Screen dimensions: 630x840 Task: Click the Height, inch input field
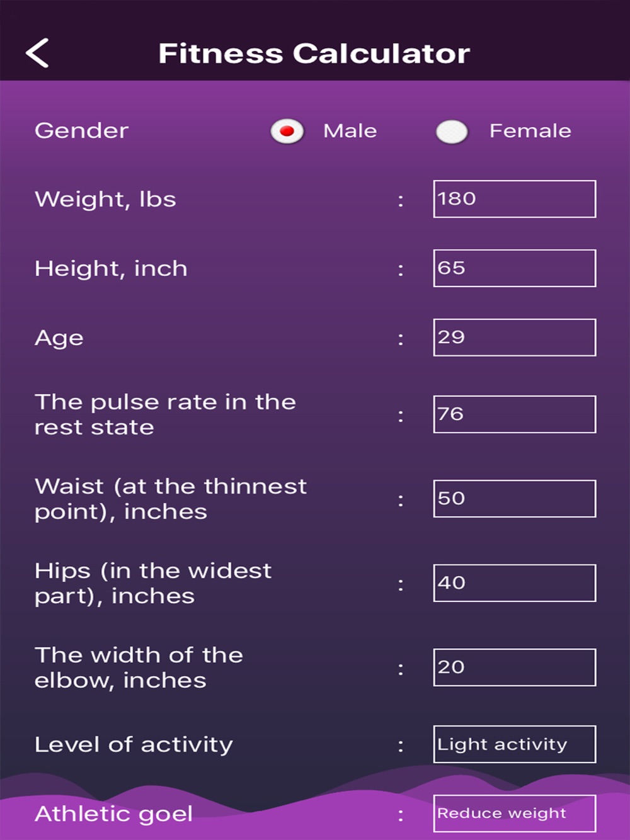pos(515,268)
